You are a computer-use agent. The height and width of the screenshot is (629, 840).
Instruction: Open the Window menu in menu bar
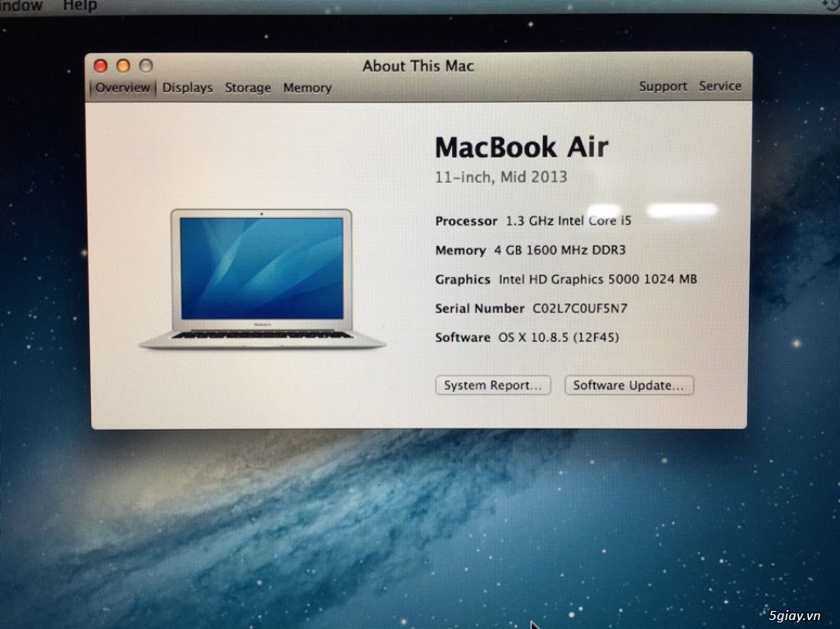click(21, 6)
